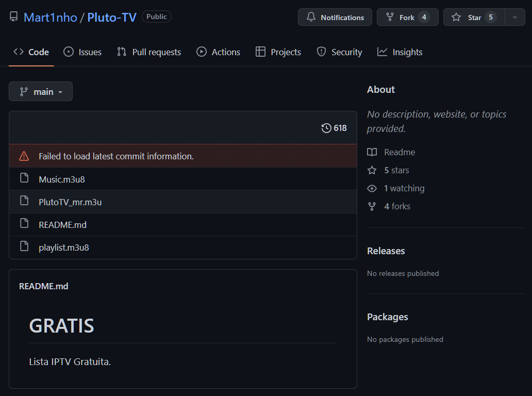Viewport: 532px width, 396px height.
Task: Click the repository book icon next to Mart1nho
Action: coord(13,16)
